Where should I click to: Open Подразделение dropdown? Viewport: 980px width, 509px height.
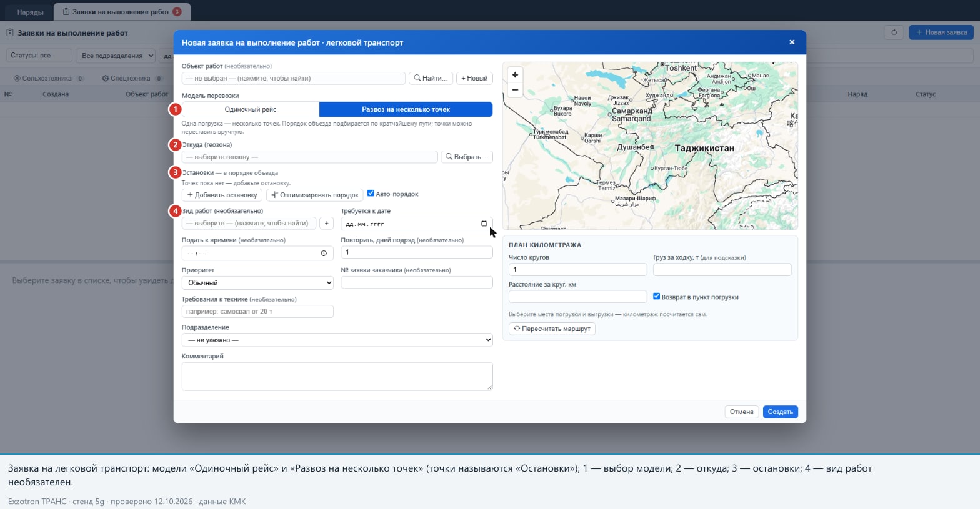(337, 340)
